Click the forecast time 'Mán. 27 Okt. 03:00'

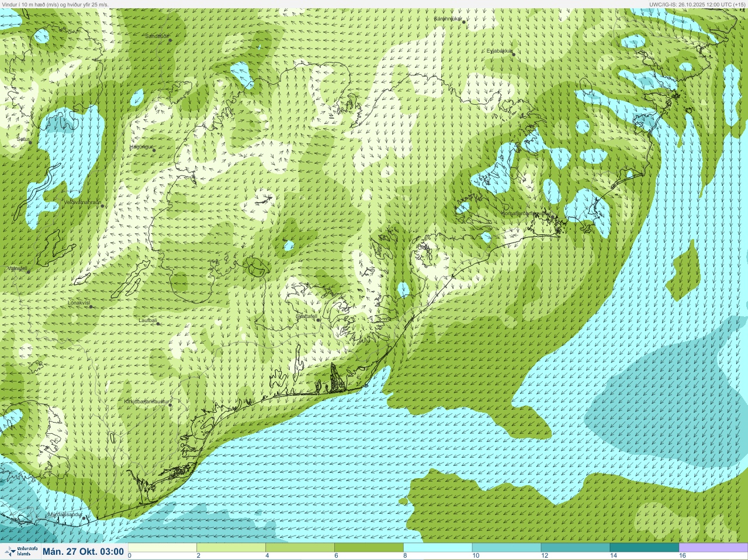83,552
